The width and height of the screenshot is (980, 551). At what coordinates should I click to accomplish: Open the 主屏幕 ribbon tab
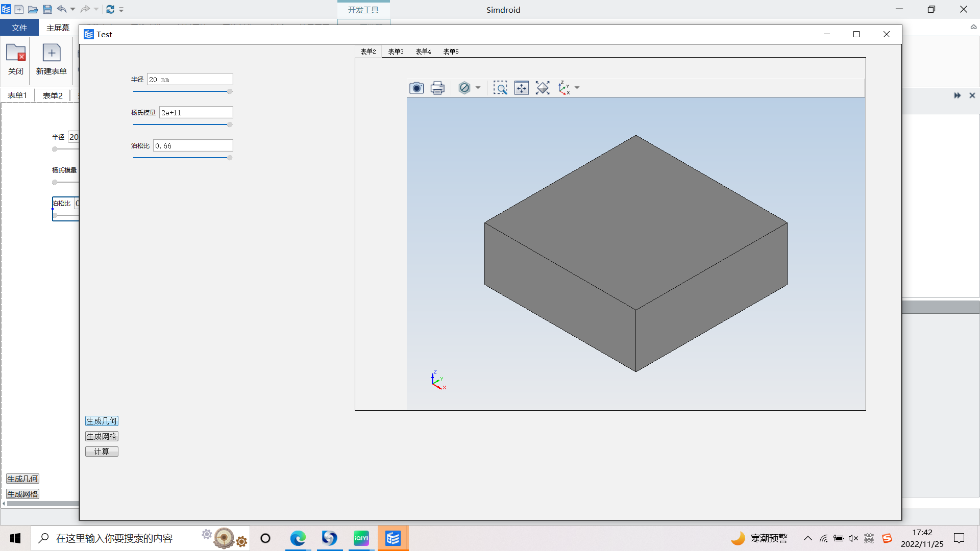58,28
